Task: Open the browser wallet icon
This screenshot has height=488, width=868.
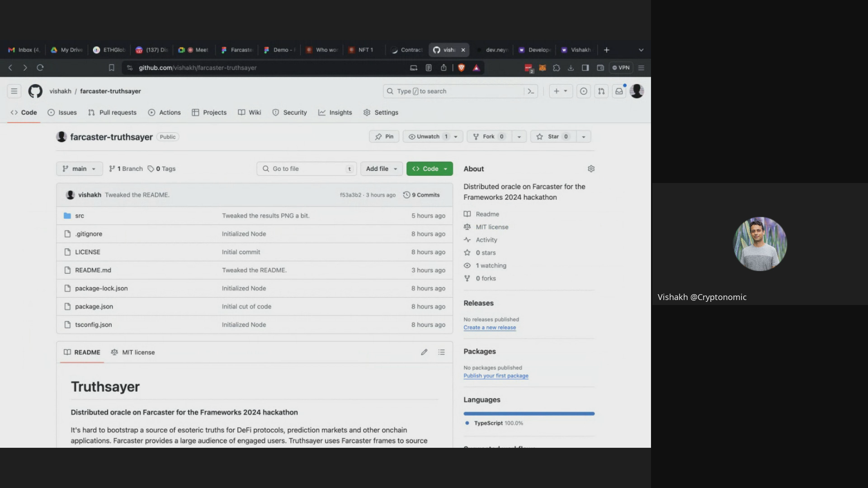Action: click(x=600, y=68)
